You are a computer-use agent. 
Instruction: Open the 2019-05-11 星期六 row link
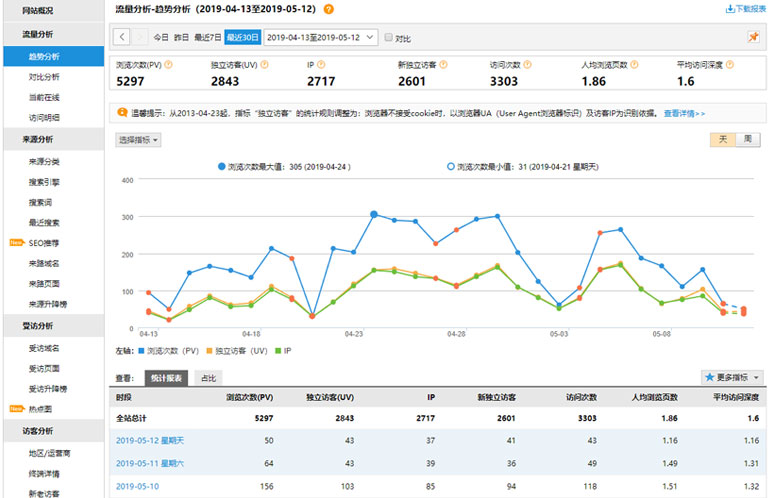click(150, 463)
